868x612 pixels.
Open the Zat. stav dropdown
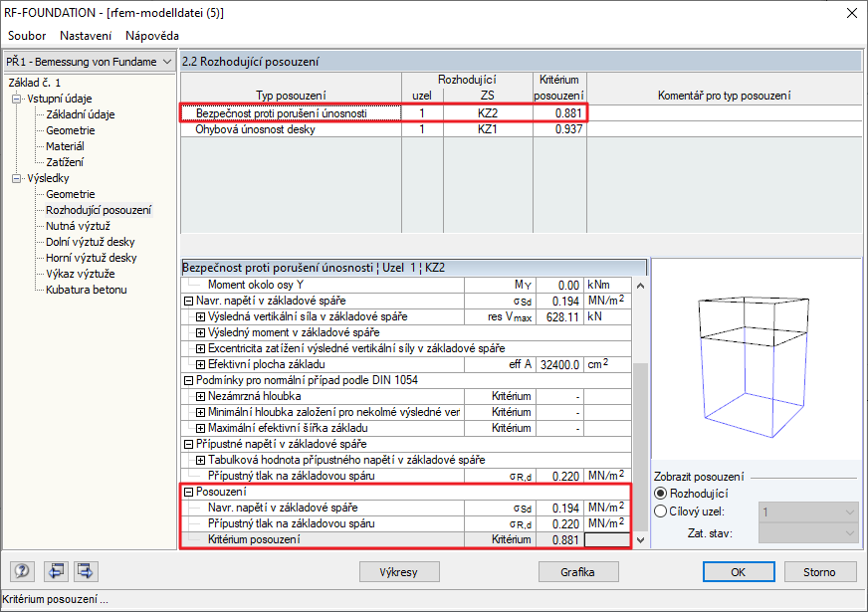(807, 533)
